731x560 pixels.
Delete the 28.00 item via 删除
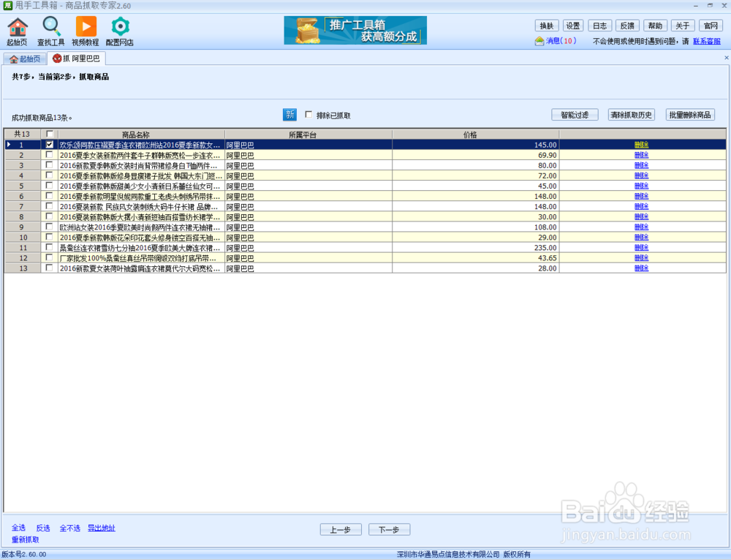tap(642, 268)
